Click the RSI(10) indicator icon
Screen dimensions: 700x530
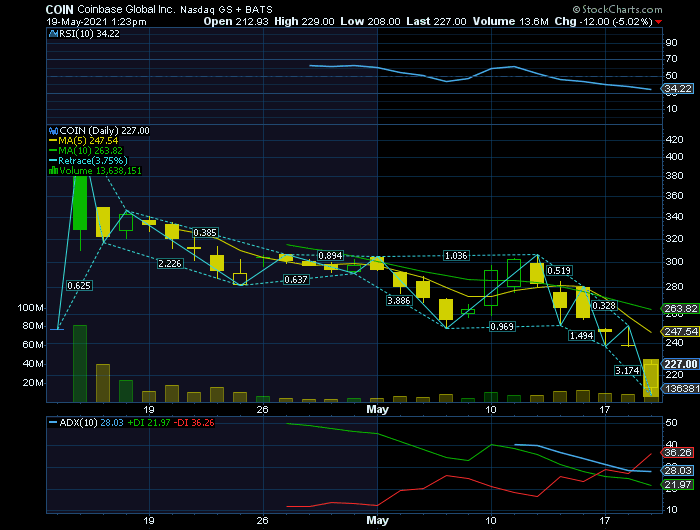pyautogui.click(x=54, y=33)
